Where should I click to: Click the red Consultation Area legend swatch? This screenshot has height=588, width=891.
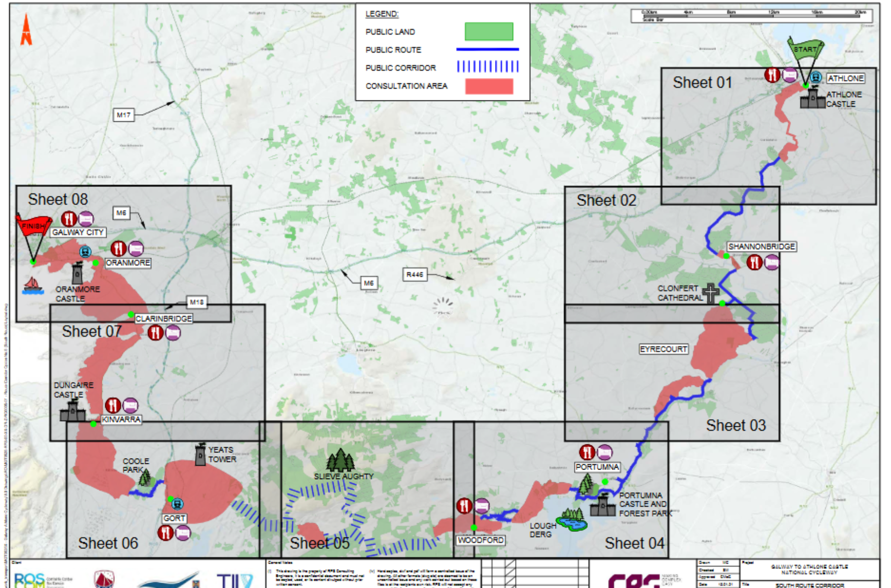[x=489, y=86]
